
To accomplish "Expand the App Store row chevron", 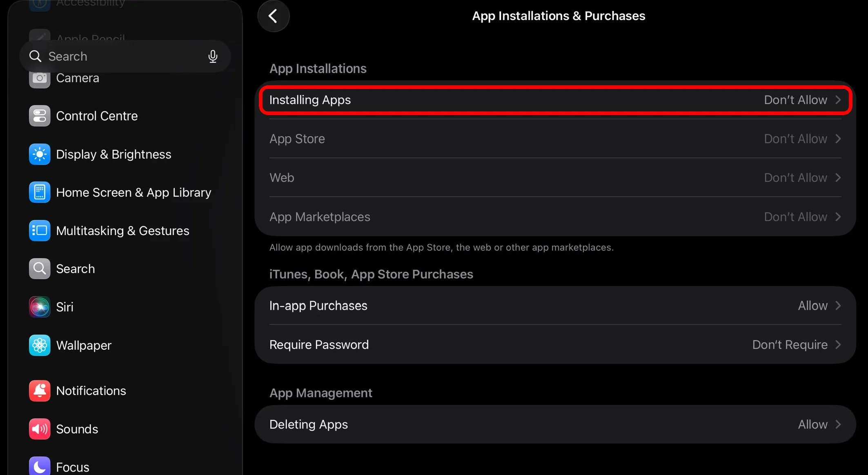I will (838, 139).
